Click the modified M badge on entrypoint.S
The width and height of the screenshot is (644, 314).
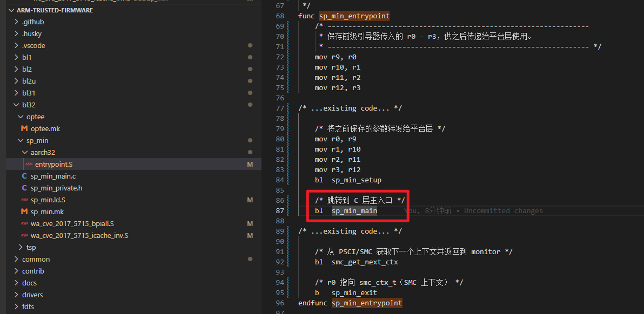click(250, 165)
